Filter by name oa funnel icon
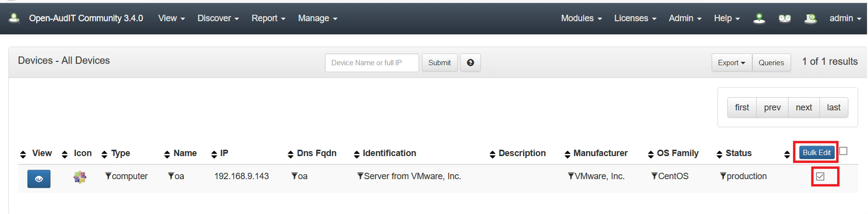Viewport: 868px width, 214px height. tap(171, 176)
